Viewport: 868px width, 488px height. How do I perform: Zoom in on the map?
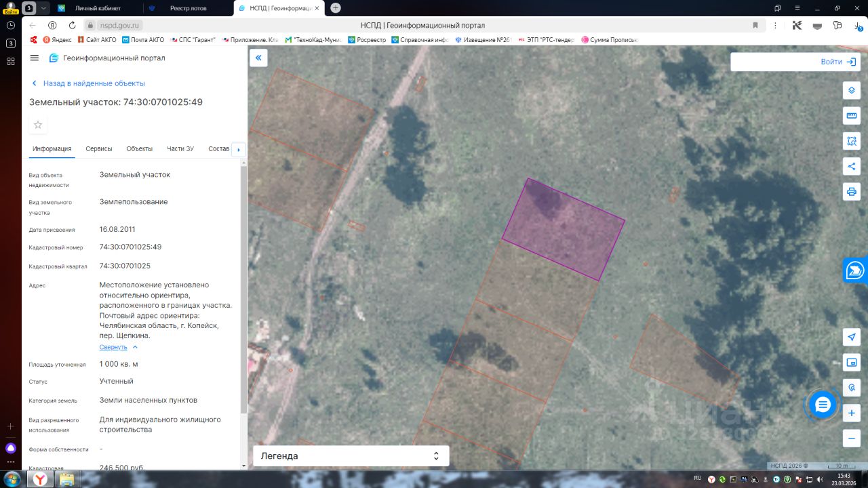pos(852,413)
